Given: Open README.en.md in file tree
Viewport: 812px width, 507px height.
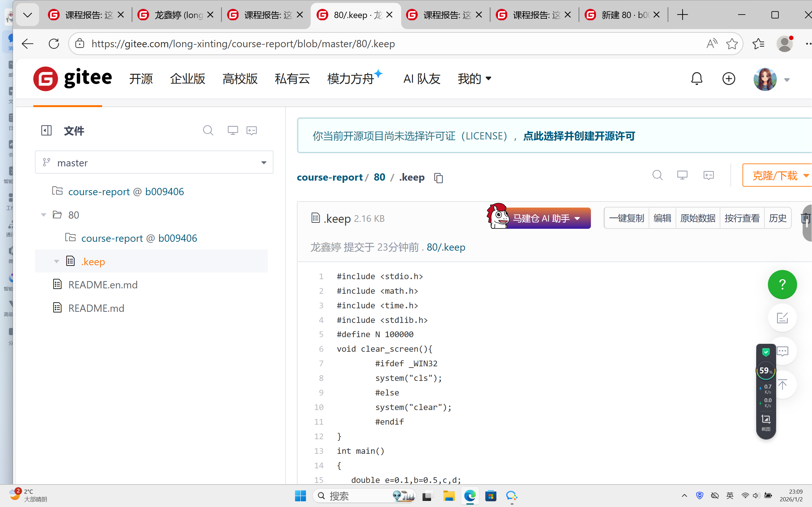Looking at the screenshot, I should (x=103, y=285).
